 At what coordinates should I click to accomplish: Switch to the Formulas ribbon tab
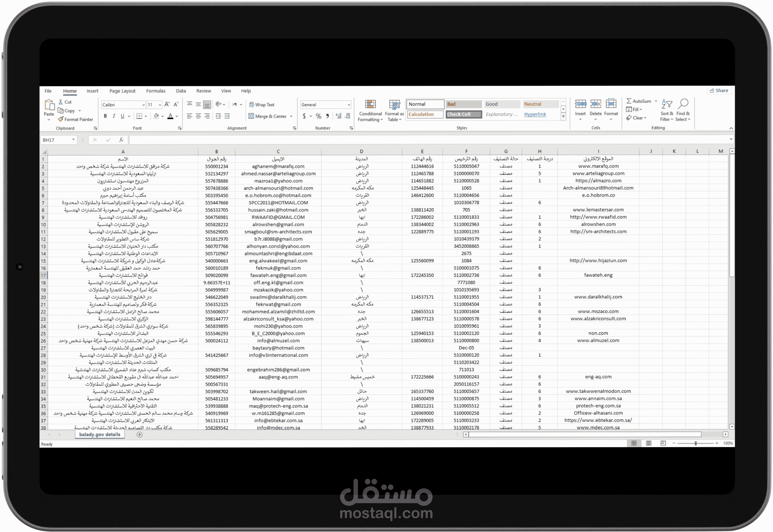(156, 91)
